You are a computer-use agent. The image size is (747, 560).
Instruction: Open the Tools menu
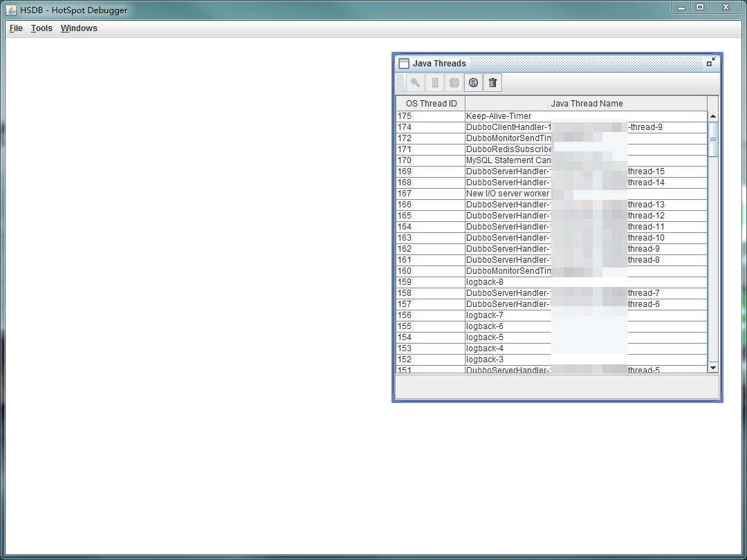[x=41, y=28]
